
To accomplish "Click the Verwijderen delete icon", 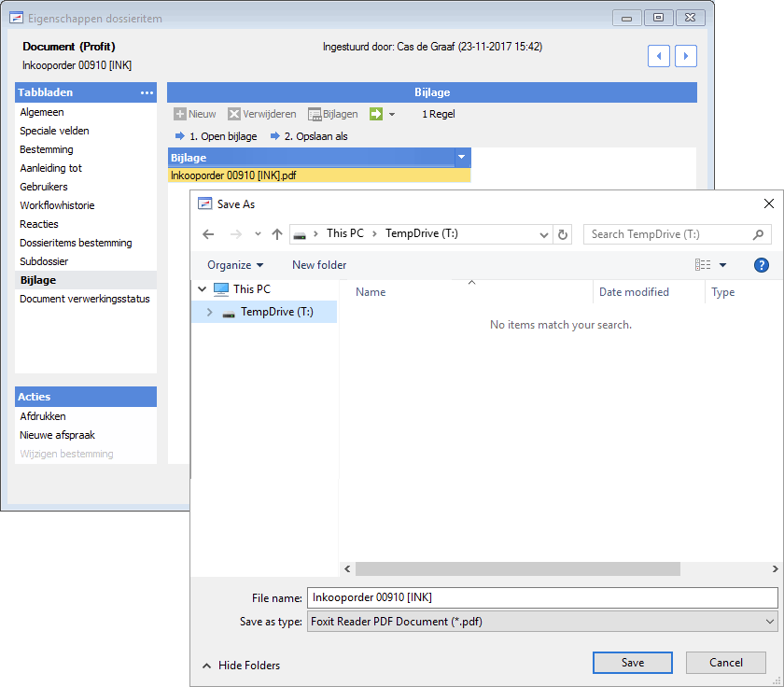I will (234, 114).
